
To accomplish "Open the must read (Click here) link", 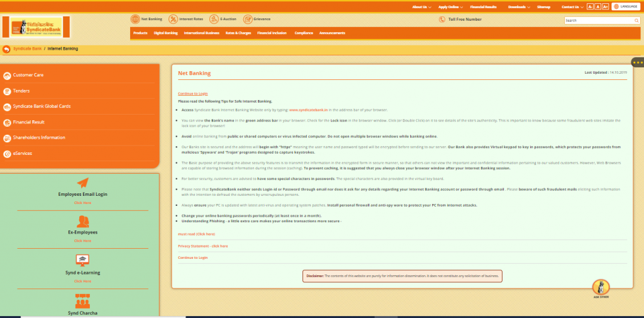I will coord(196,234).
